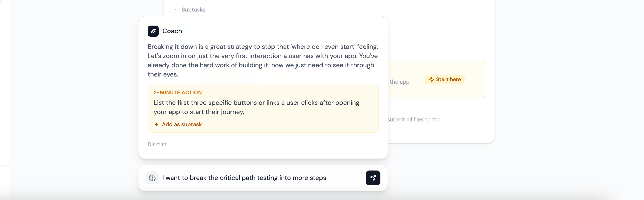Select the subtask ending with 'the app'
644x200 pixels.
(399, 82)
